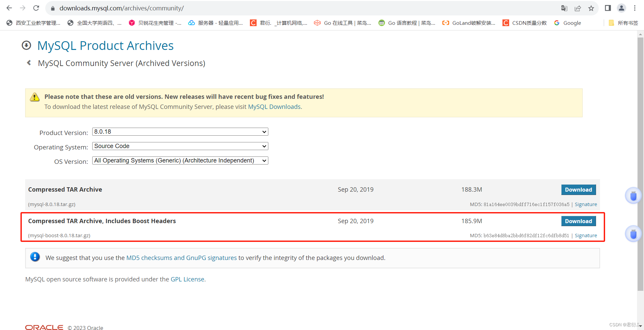The width and height of the screenshot is (644, 330).
Task: Click the scrollbar up arrow
Action: (640, 34)
